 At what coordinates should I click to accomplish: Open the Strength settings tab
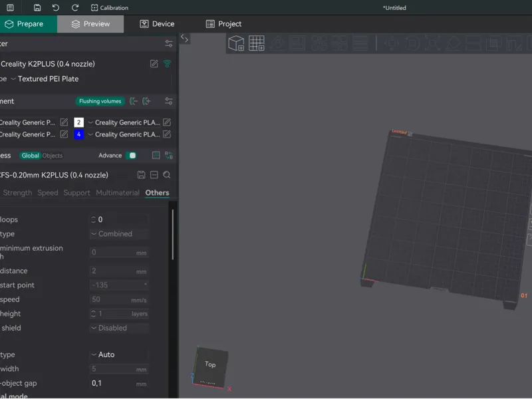[17, 193]
